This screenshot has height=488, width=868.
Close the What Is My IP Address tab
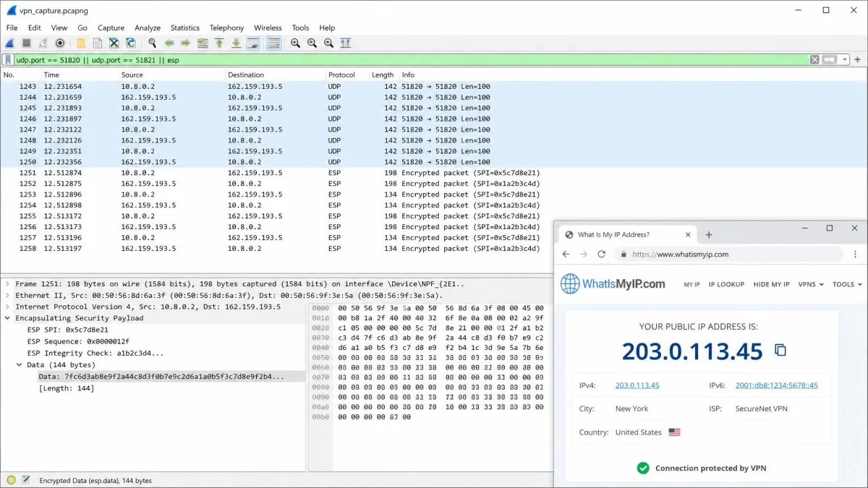pyautogui.click(x=689, y=234)
